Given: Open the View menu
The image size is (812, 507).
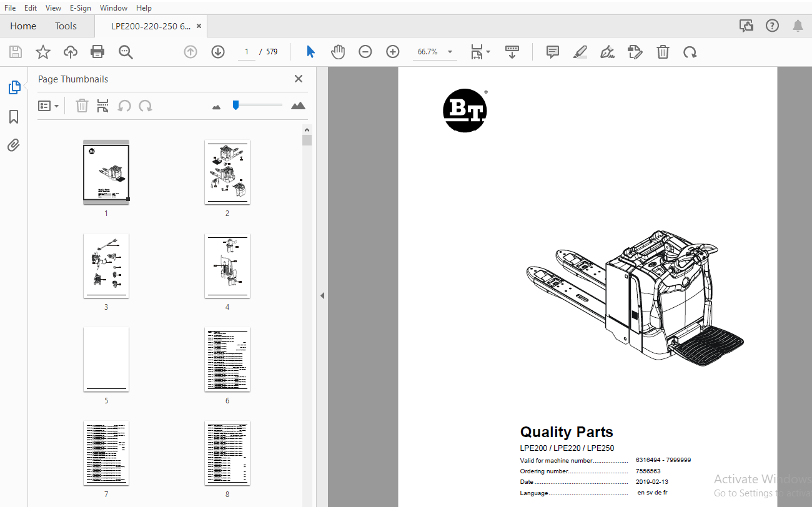Looking at the screenshot, I should tap(53, 8).
